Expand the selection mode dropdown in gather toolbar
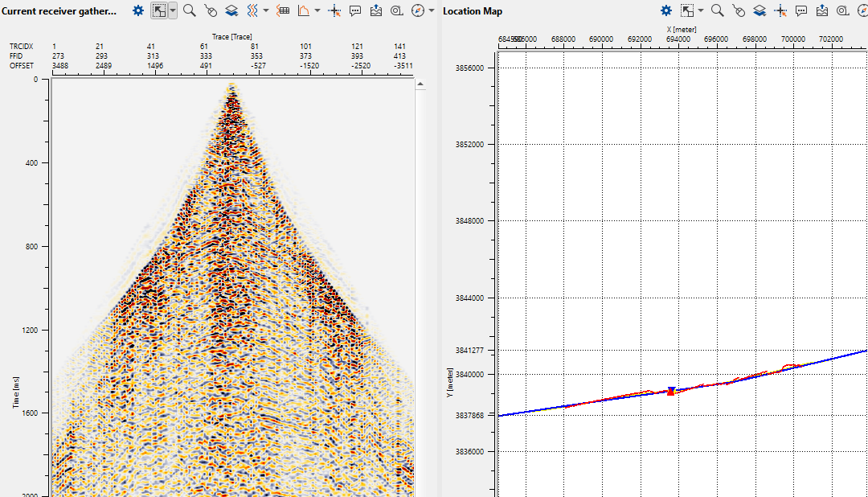This screenshot has width=868, height=497. point(173,10)
